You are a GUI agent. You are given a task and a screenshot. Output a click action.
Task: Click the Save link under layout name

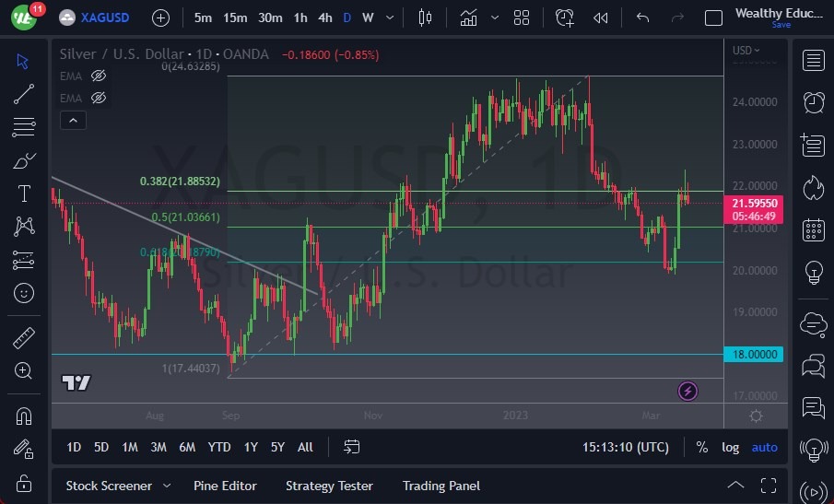pyautogui.click(x=781, y=25)
